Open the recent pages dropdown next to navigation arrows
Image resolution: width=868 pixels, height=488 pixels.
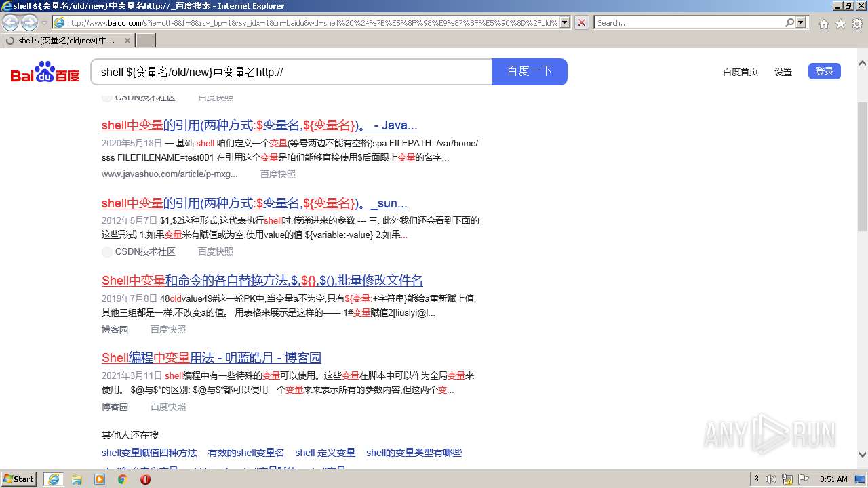point(44,23)
